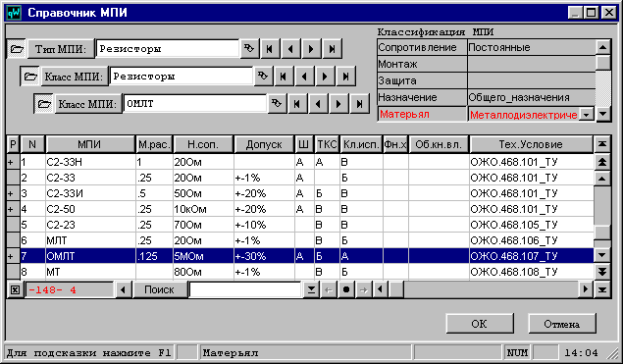
Task: Go to previous record in ОМЛТ class row
Action: [318, 104]
